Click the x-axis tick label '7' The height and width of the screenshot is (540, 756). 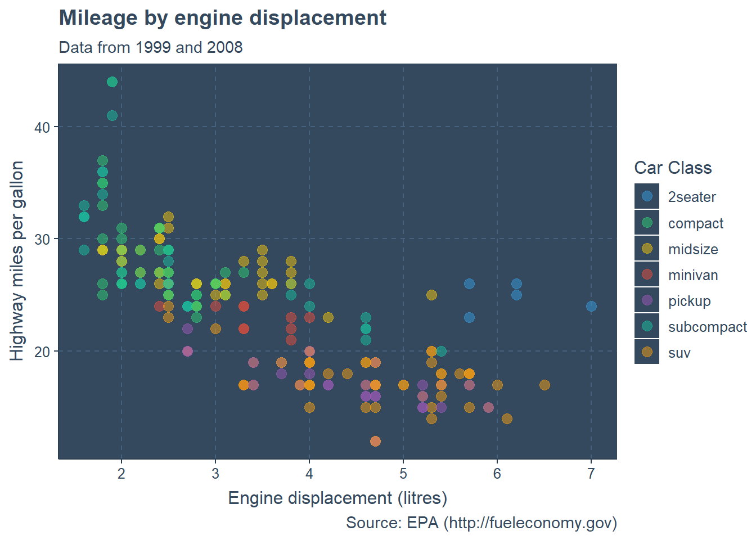click(x=591, y=474)
